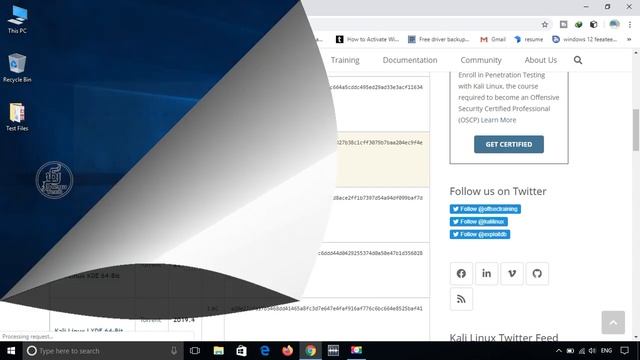
Task: Open Firefox from the taskbar
Action: (287, 351)
